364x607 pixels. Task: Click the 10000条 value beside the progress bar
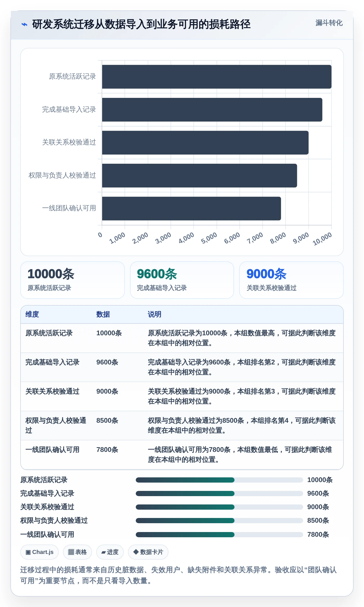point(320,480)
